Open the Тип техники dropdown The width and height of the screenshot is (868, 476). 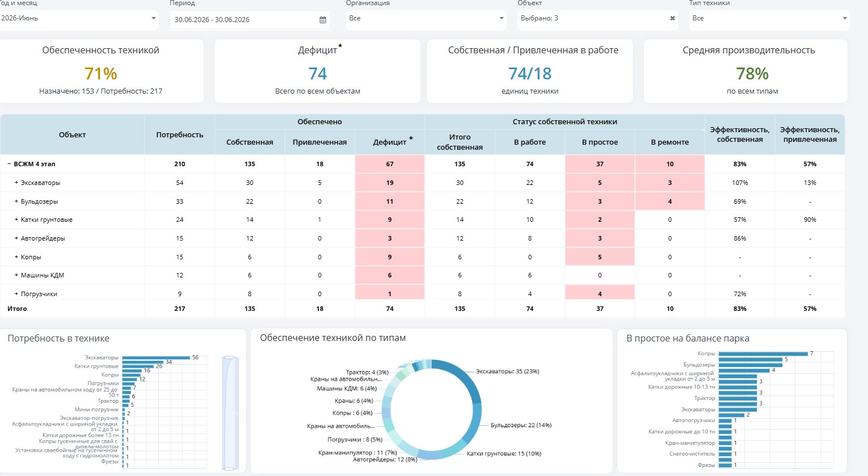click(x=769, y=19)
